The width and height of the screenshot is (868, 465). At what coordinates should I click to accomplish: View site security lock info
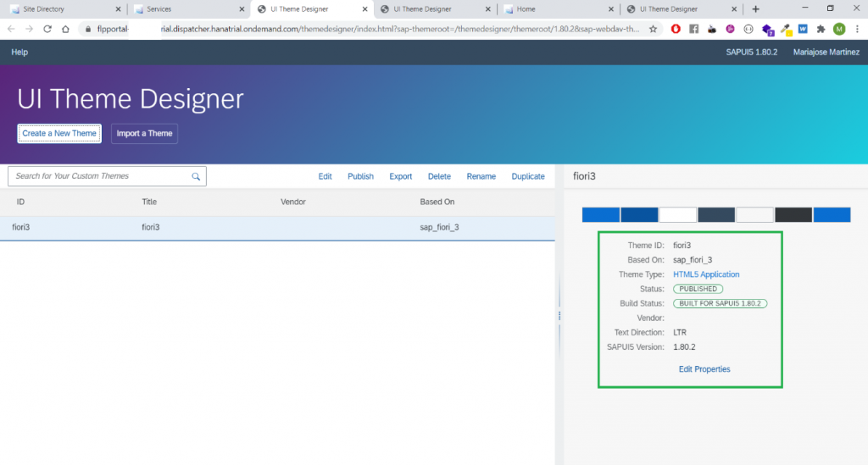87,29
